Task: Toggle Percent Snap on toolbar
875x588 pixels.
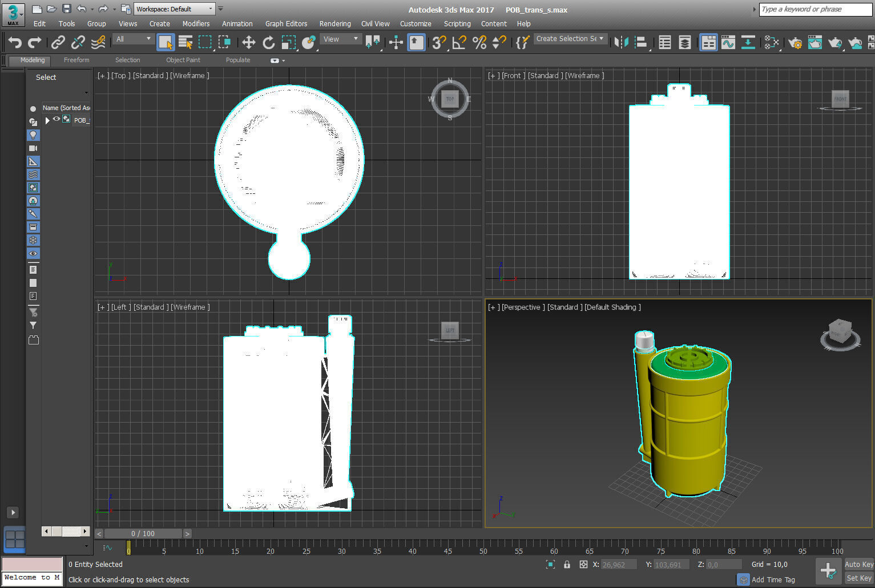Action: tap(479, 42)
